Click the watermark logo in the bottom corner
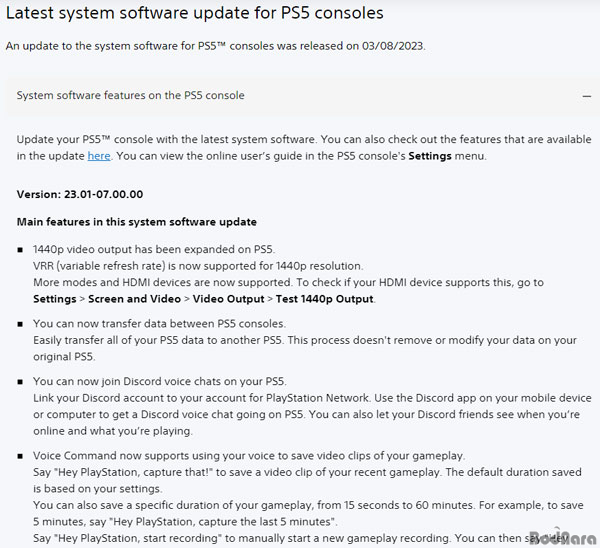Viewport: 600px width, 548px height. (562, 537)
